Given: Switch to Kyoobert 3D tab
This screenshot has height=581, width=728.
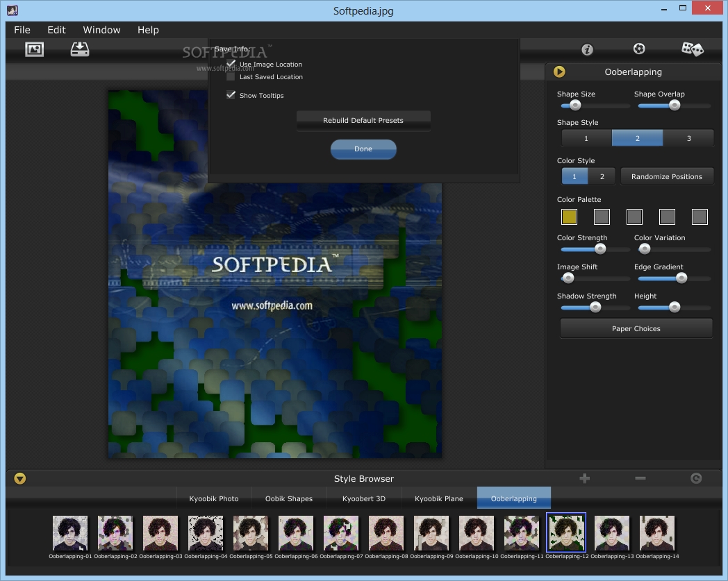Looking at the screenshot, I should tap(364, 498).
